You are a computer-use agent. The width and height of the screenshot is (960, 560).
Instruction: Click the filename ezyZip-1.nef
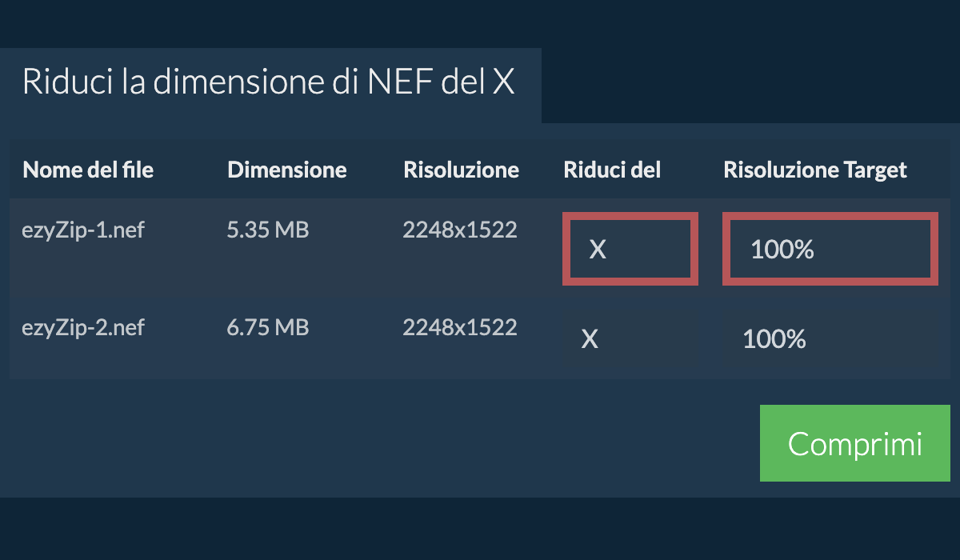pyautogui.click(x=84, y=230)
